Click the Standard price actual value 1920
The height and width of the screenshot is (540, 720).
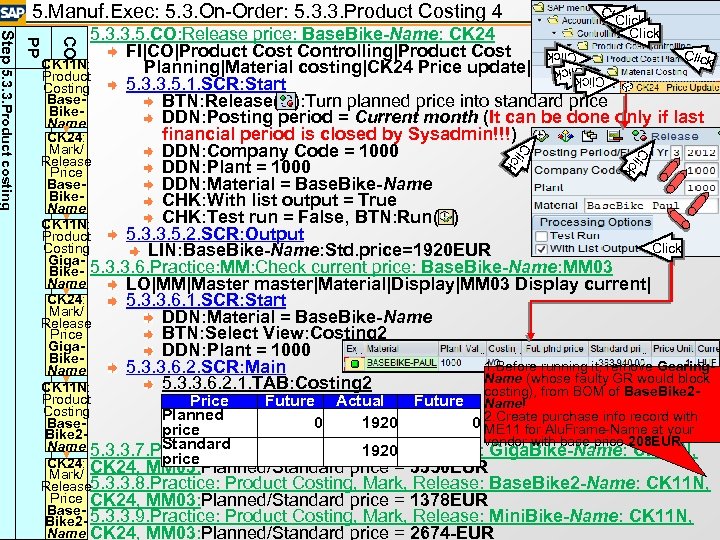[x=379, y=451]
